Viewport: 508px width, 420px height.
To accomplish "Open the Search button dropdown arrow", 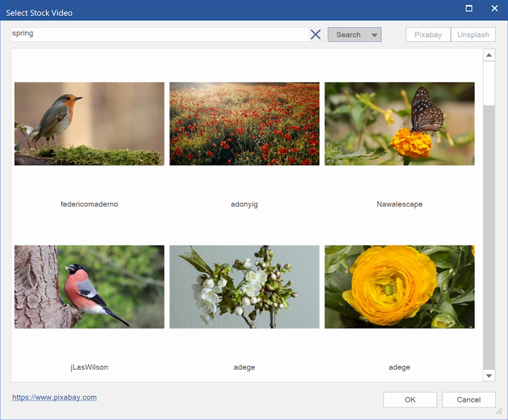I will [375, 36].
